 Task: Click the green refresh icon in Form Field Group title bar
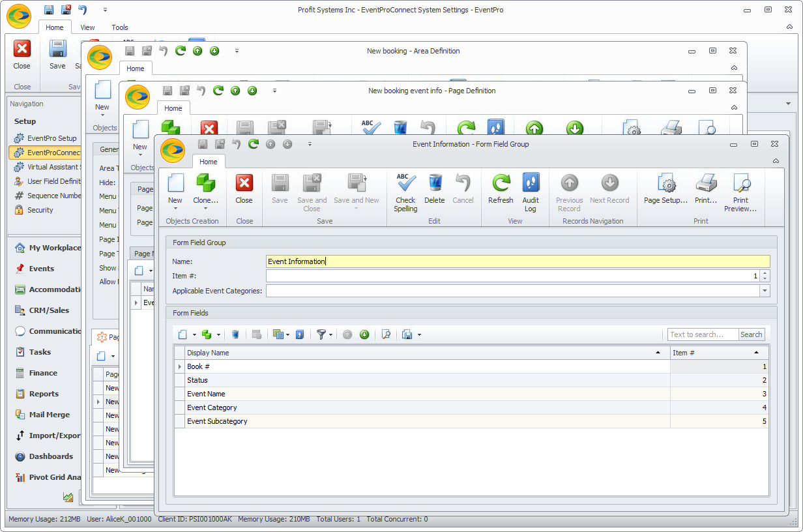coord(253,144)
